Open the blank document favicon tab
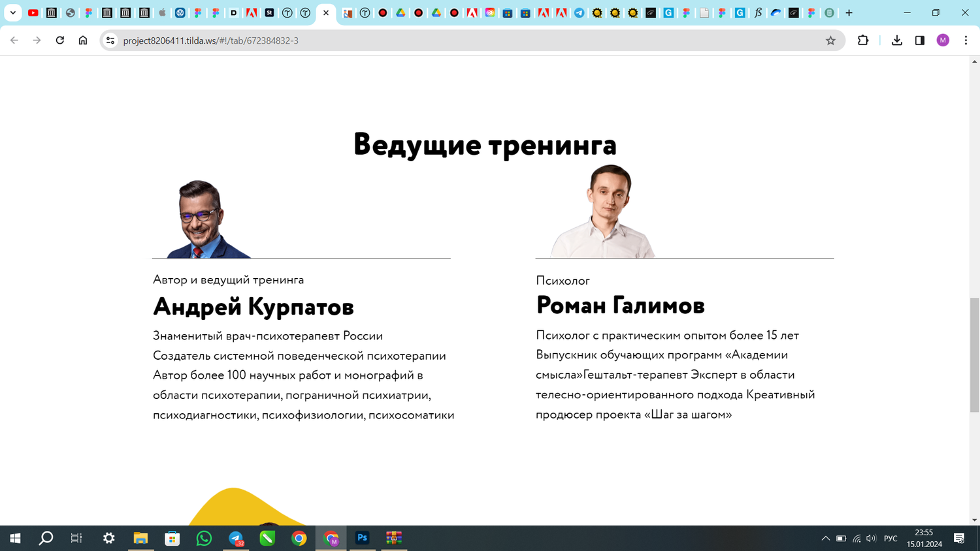This screenshot has height=551, width=980. 704,12
